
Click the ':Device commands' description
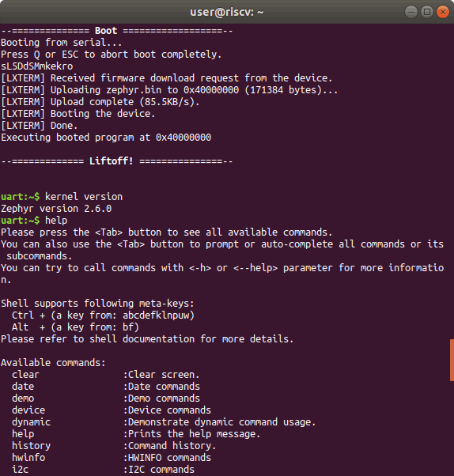[167, 410]
